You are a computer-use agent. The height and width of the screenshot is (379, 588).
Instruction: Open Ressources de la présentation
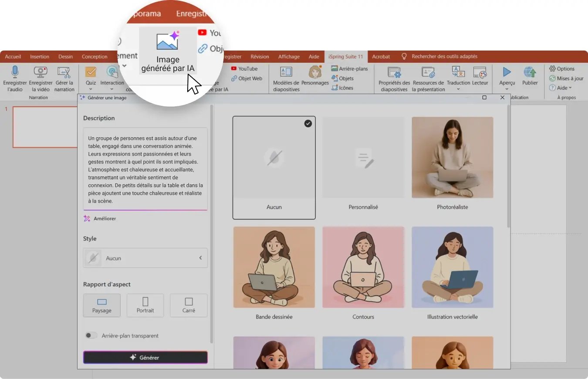tap(428, 79)
